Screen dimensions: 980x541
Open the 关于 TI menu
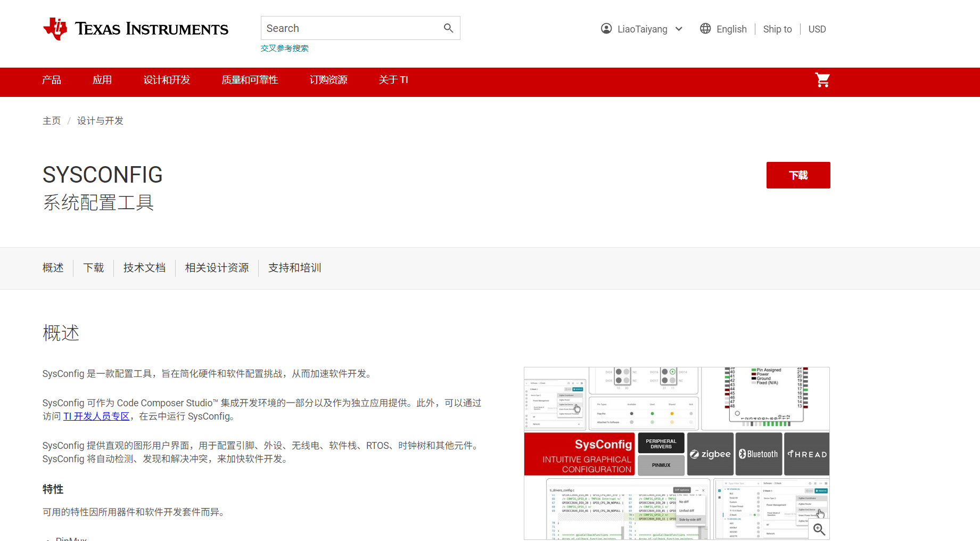pyautogui.click(x=393, y=80)
